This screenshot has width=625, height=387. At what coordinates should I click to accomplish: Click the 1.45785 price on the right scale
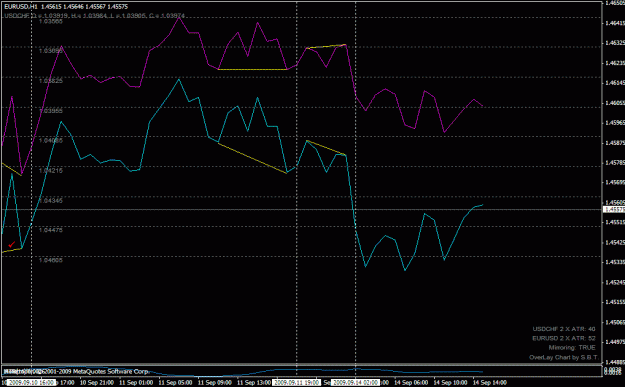(x=615, y=162)
